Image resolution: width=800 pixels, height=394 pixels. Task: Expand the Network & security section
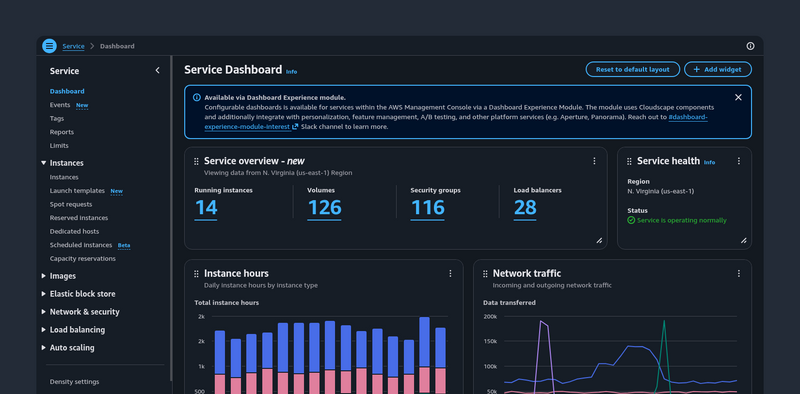click(x=43, y=311)
